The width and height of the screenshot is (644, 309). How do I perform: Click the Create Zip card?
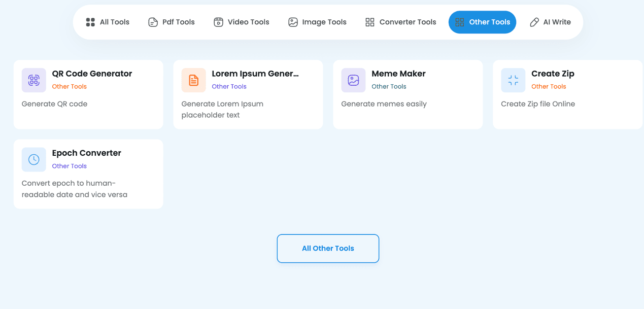click(x=567, y=94)
